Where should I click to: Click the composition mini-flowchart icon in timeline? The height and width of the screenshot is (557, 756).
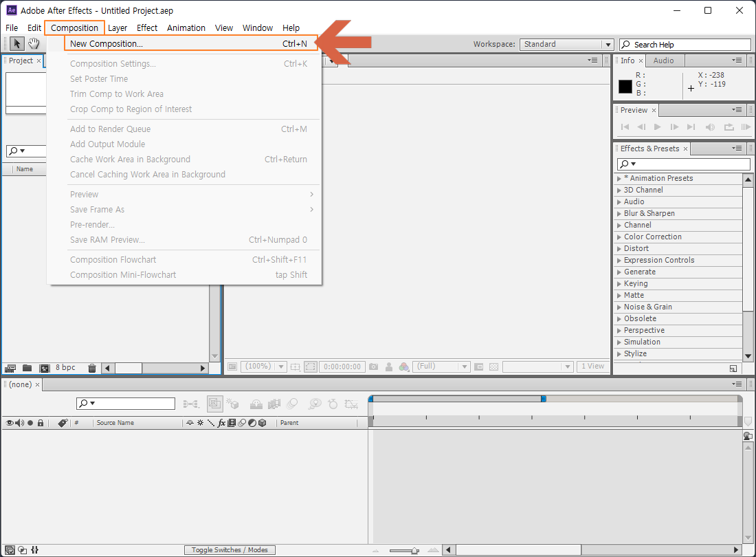click(x=191, y=404)
